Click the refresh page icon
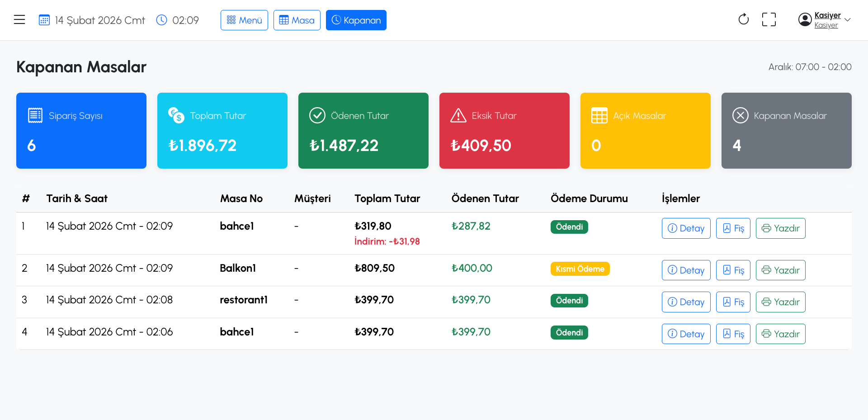868x420 pixels. click(x=743, y=19)
